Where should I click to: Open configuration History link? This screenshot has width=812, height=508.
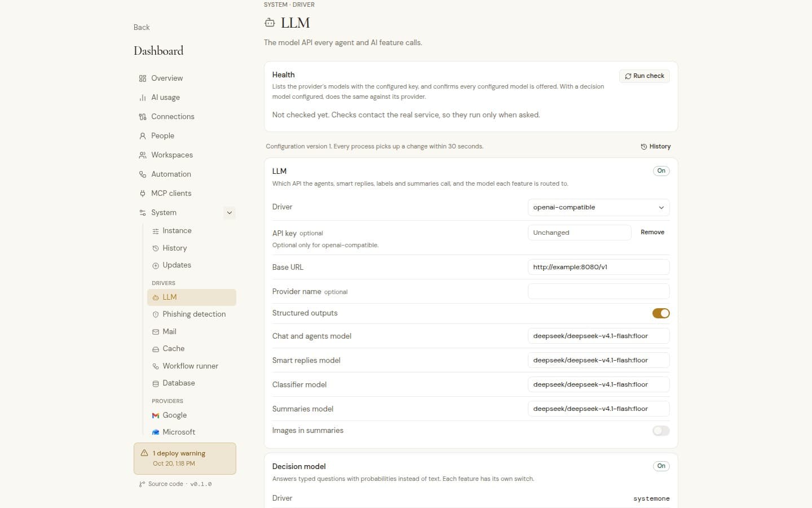pos(656,147)
